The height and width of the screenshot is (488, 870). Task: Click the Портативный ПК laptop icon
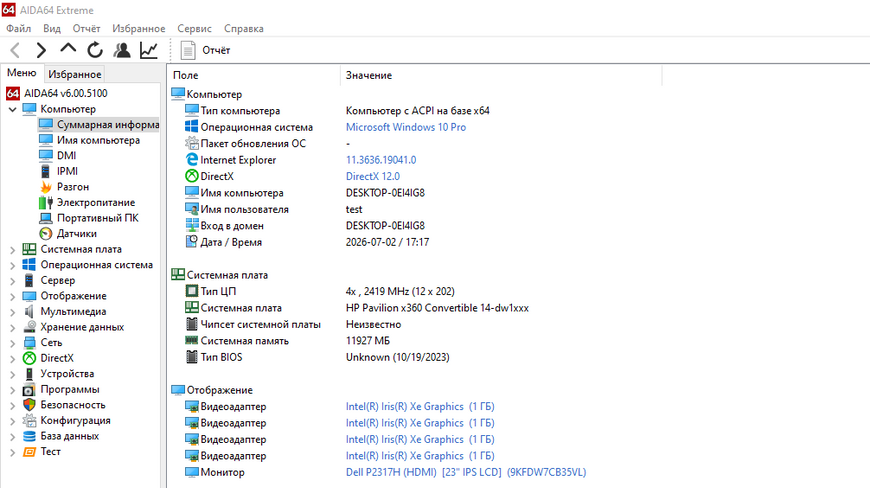click(46, 218)
